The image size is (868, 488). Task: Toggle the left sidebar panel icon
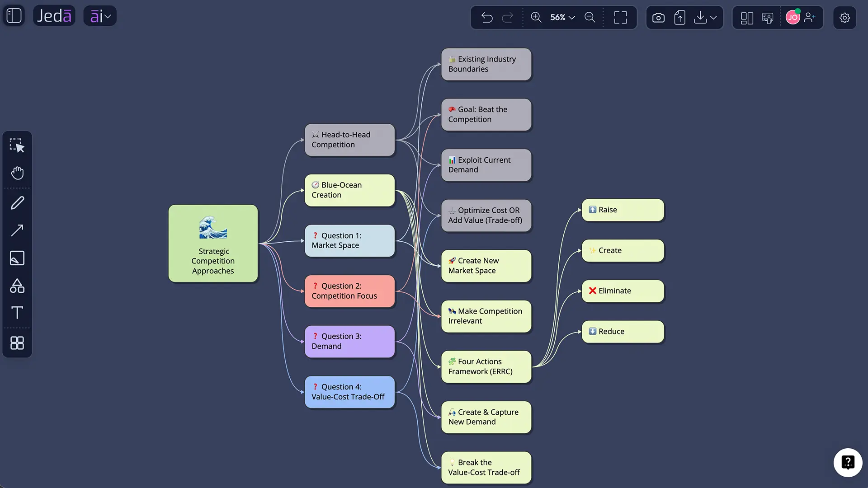(x=14, y=16)
